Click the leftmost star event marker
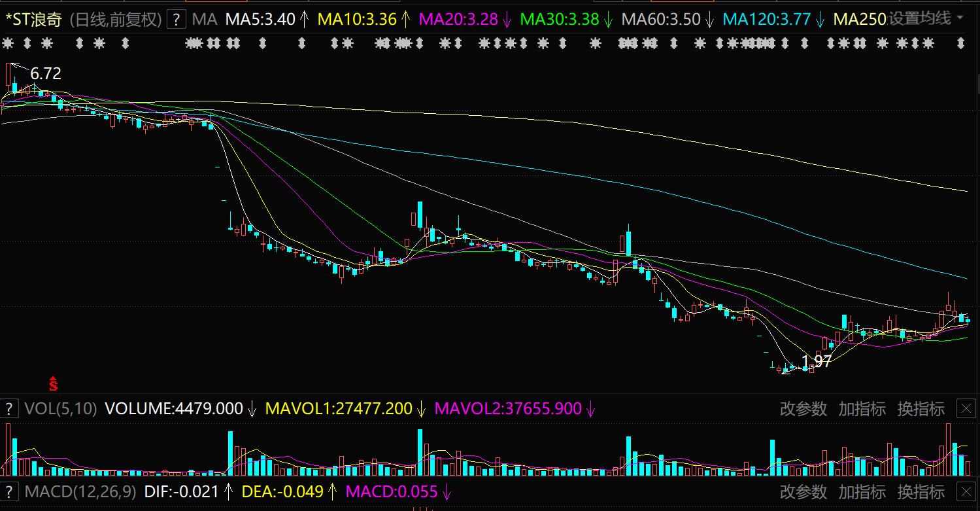This screenshot has height=511, width=980. 8,44
